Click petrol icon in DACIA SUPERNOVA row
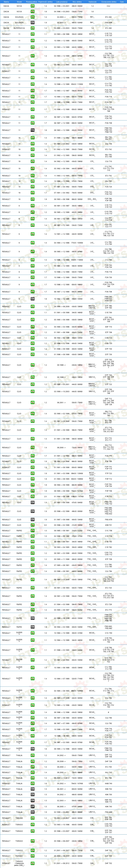The height and width of the screenshot is (868, 127). (33, 28)
